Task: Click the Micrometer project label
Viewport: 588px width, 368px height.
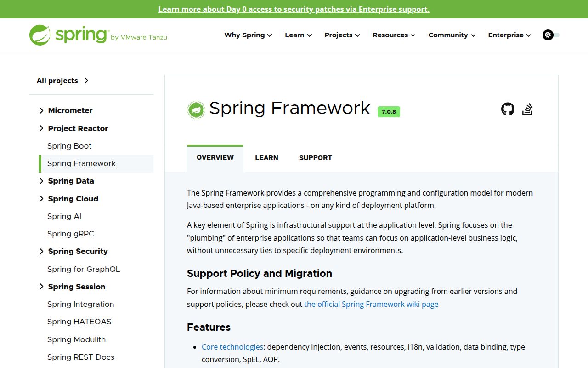Action: tap(70, 110)
